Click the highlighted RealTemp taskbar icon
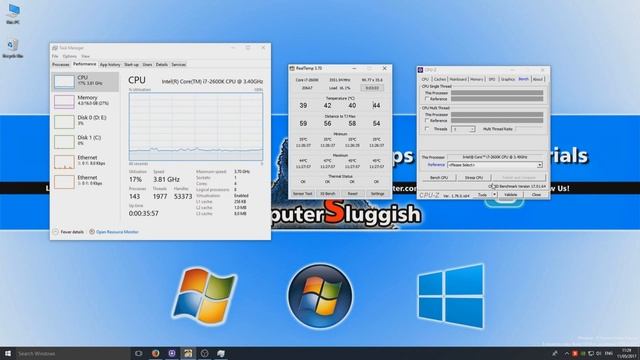The width and height of the screenshot is (640, 360). click(x=188, y=353)
